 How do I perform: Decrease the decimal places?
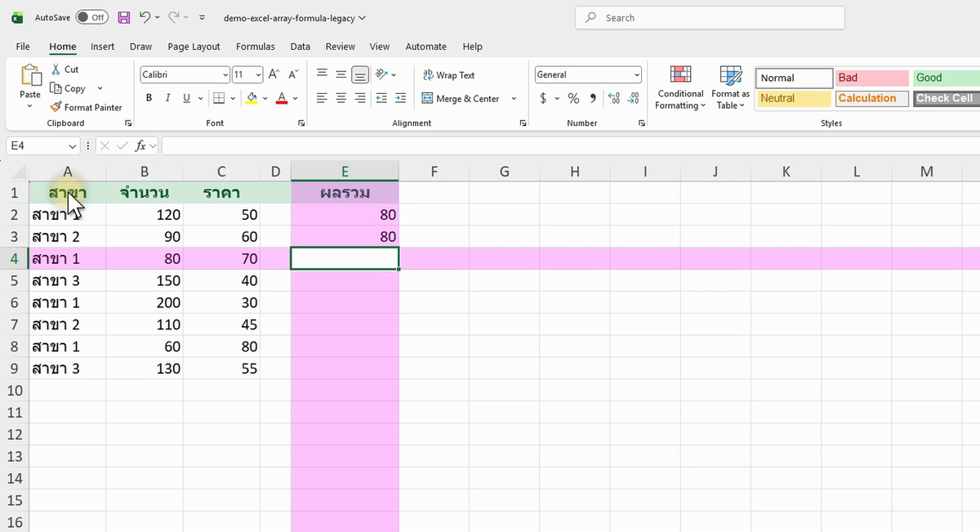[x=633, y=98]
